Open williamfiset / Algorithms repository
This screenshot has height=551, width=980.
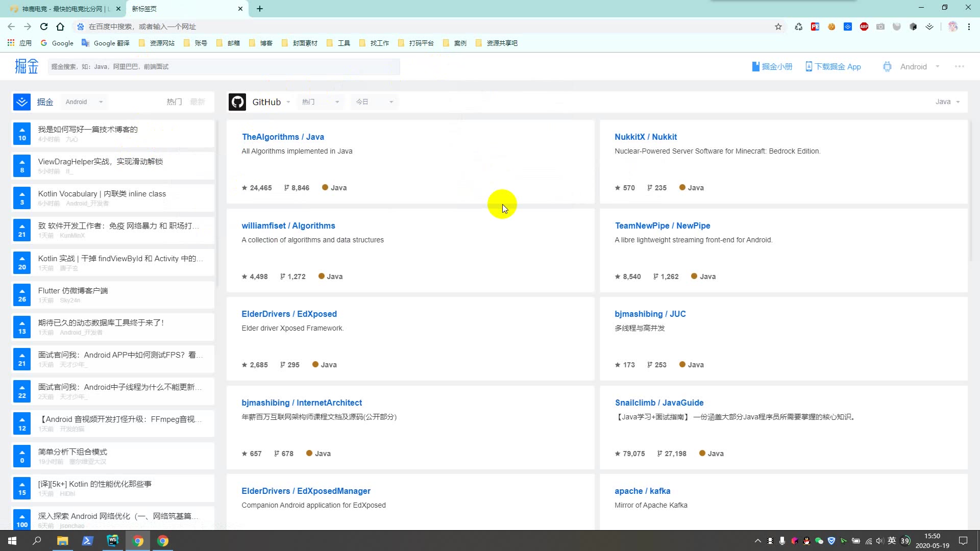point(288,226)
